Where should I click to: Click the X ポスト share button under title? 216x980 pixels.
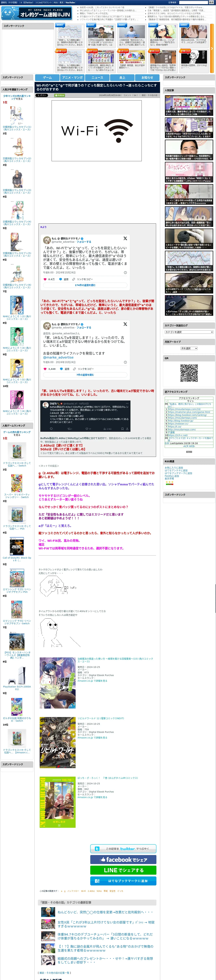(x=42, y=96)
